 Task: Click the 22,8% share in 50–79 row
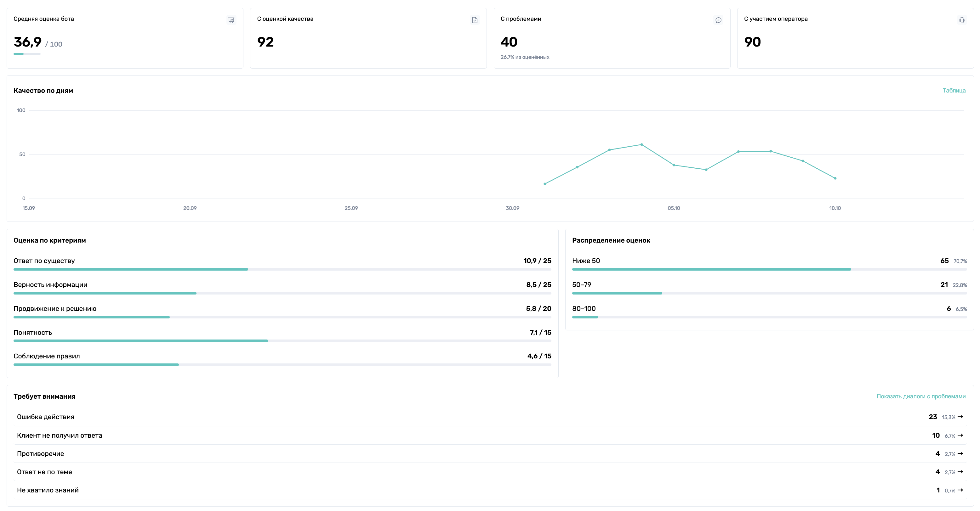point(960,285)
